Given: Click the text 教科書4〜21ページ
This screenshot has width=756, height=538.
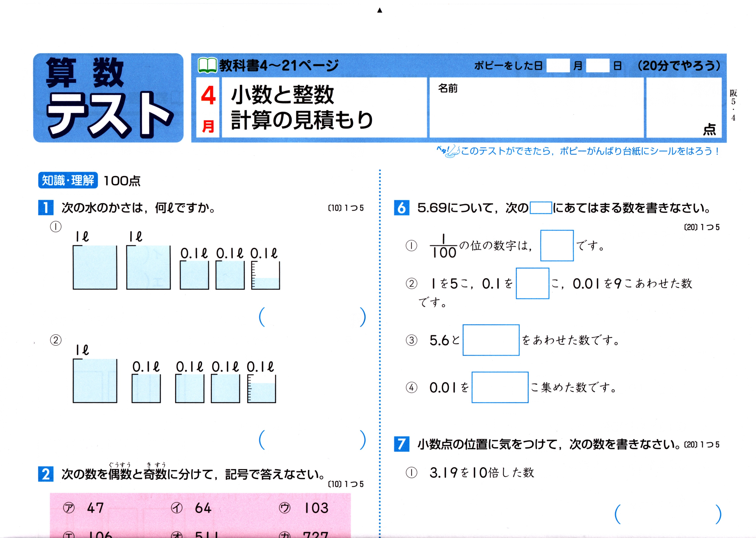Looking at the screenshot, I should (279, 65).
